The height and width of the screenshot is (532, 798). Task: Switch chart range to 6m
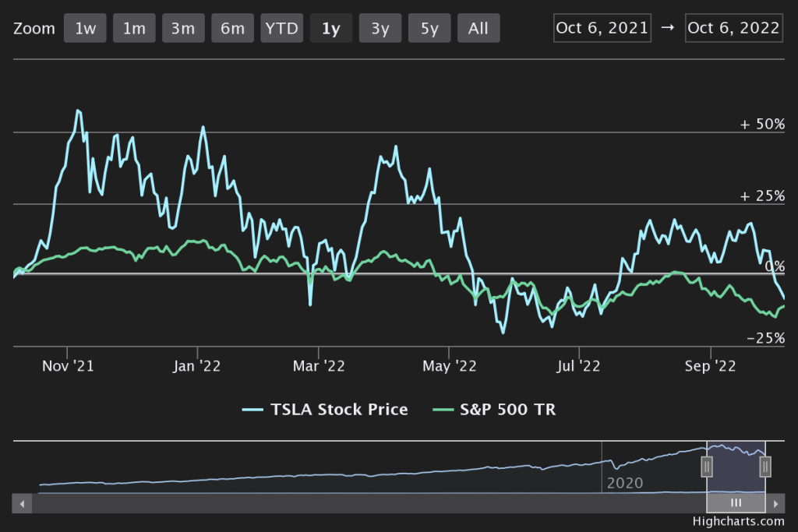(x=232, y=29)
